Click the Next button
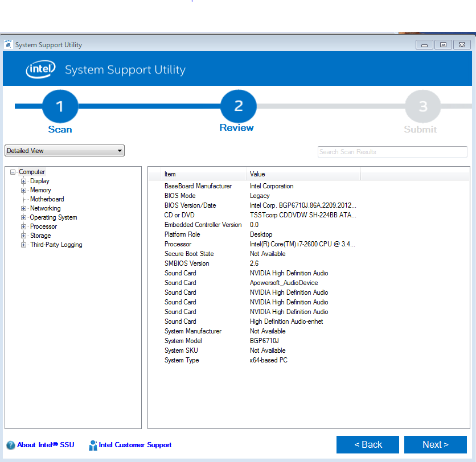The width and height of the screenshot is (476, 462). tap(435, 444)
